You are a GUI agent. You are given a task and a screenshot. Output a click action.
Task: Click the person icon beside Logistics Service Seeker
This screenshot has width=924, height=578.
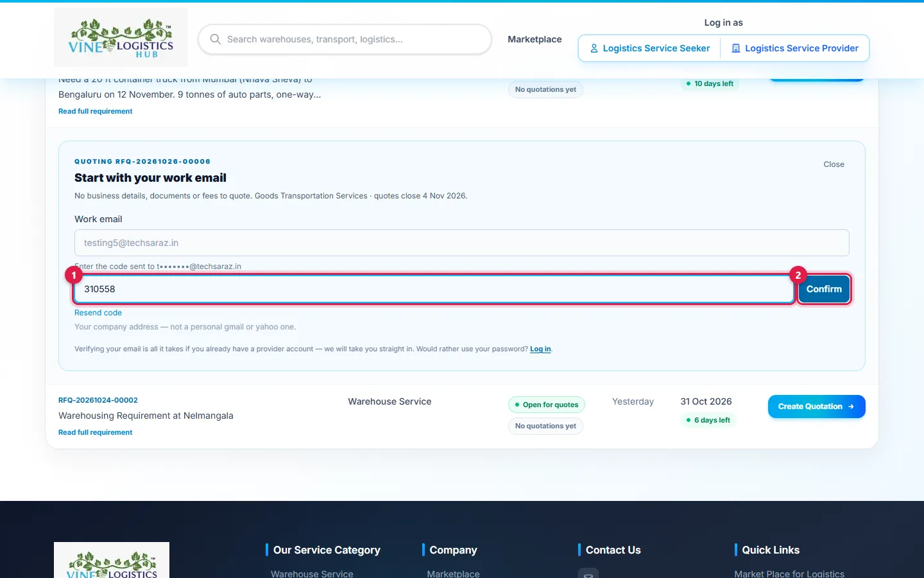pyautogui.click(x=594, y=48)
